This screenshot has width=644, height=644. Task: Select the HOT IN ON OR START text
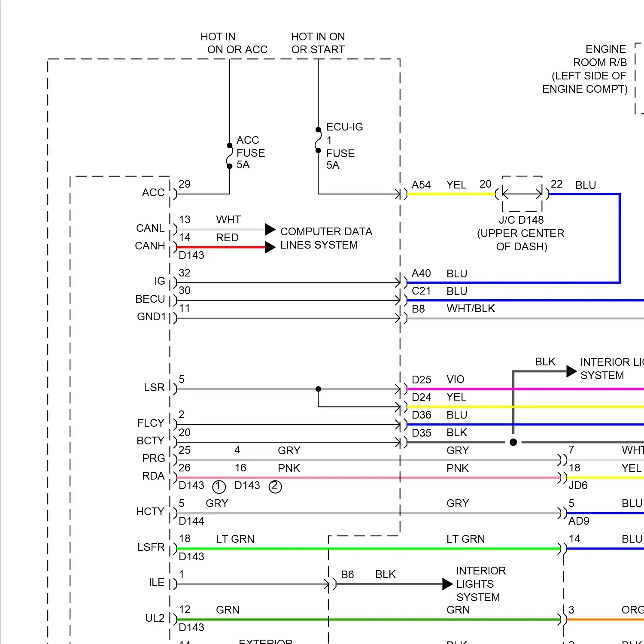(x=318, y=43)
